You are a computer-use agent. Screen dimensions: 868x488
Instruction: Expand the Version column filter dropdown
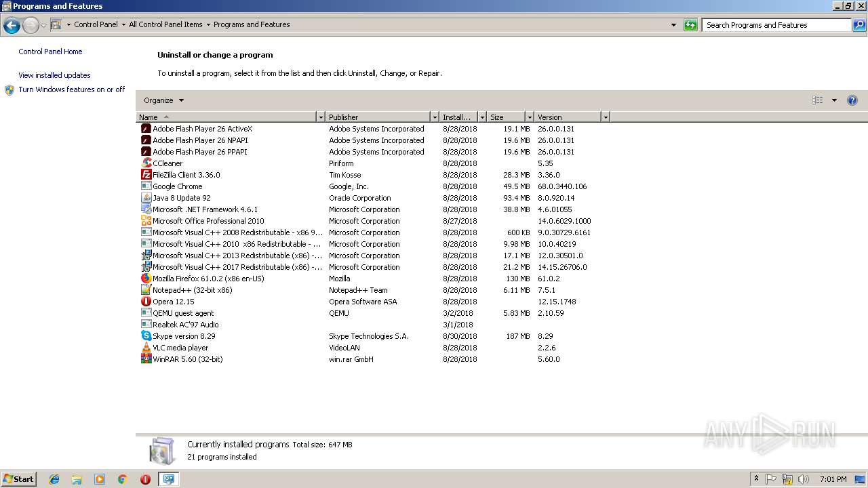coord(606,117)
